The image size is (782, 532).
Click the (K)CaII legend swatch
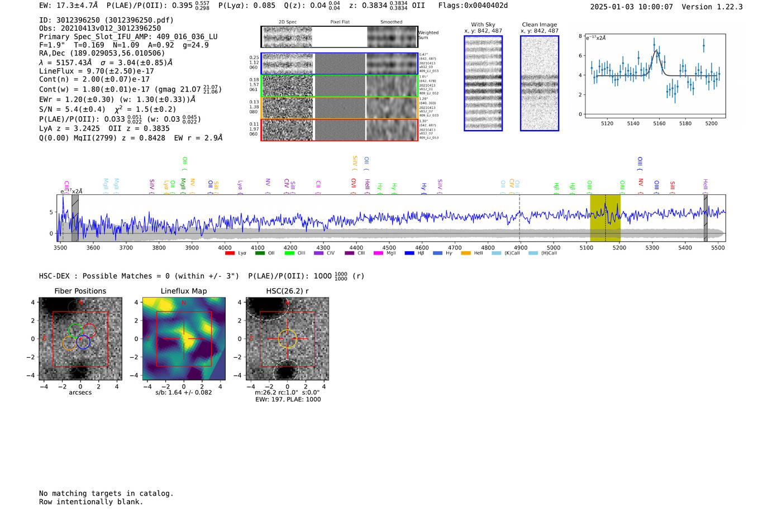497,253
